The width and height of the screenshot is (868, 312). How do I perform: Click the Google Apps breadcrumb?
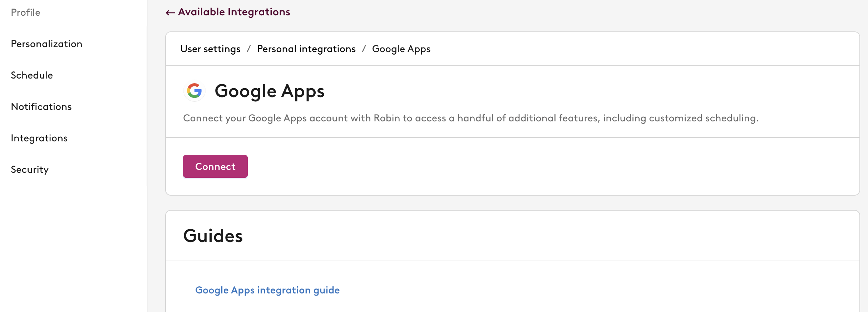[x=401, y=49]
